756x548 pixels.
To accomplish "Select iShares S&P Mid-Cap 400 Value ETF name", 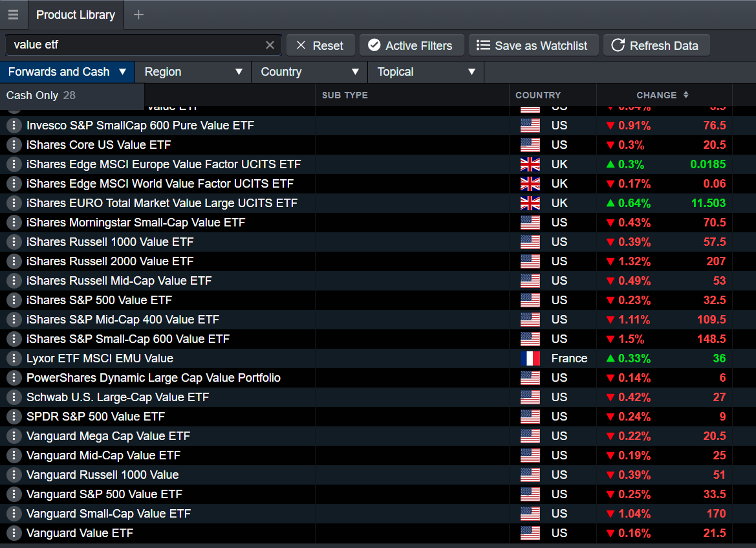I will coord(123,320).
